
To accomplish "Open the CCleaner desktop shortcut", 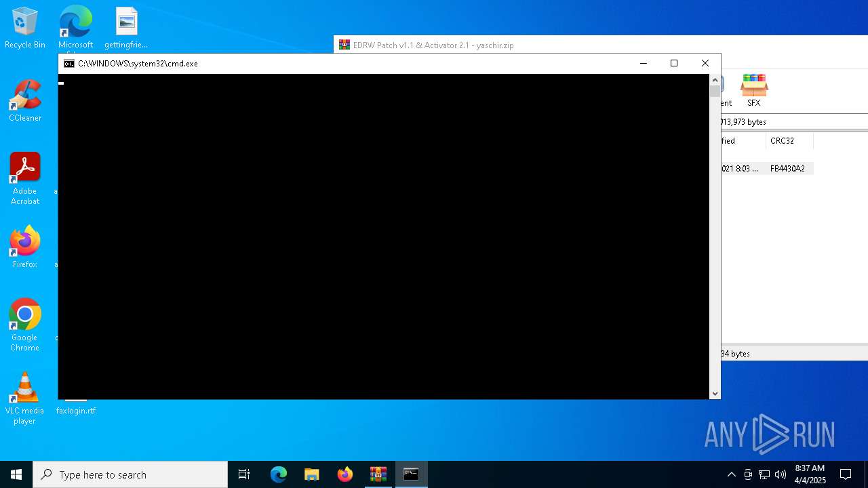I will pos(25,101).
